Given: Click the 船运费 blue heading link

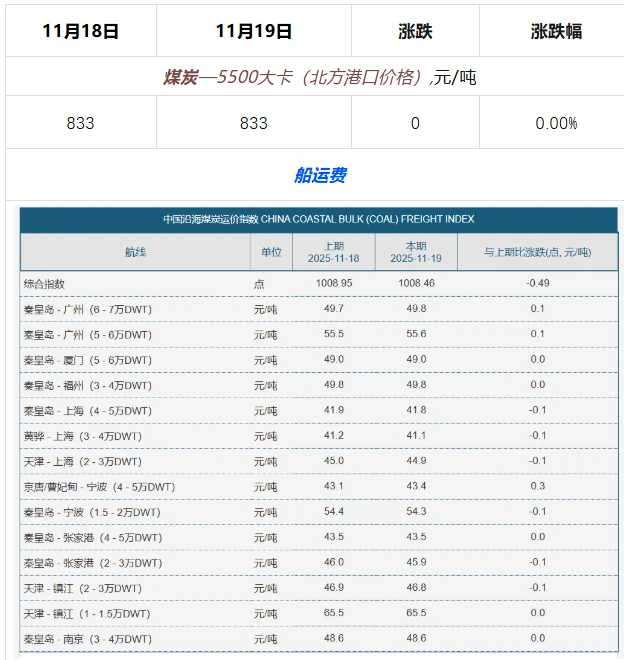Looking at the screenshot, I should coord(320,175).
